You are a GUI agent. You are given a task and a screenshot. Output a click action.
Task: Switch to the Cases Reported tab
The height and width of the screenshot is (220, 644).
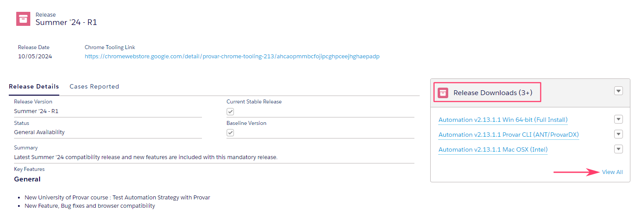point(94,86)
